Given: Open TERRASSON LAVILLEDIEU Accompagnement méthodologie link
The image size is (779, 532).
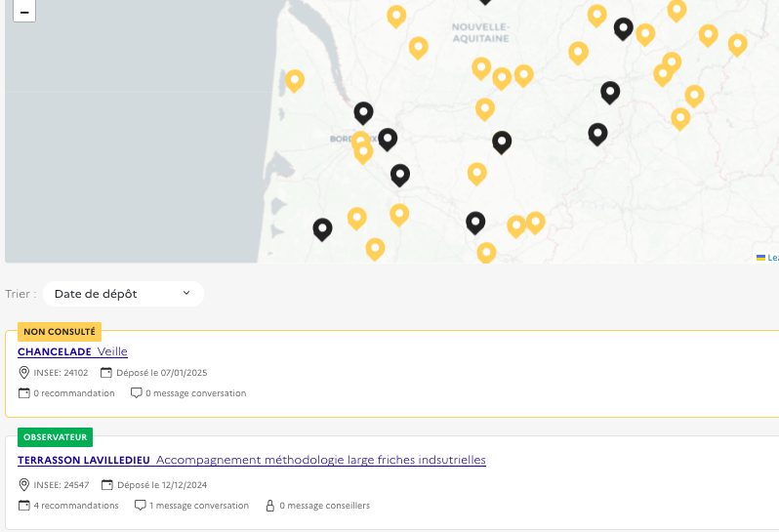Looking at the screenshot, I should click(x=251, y=460).
